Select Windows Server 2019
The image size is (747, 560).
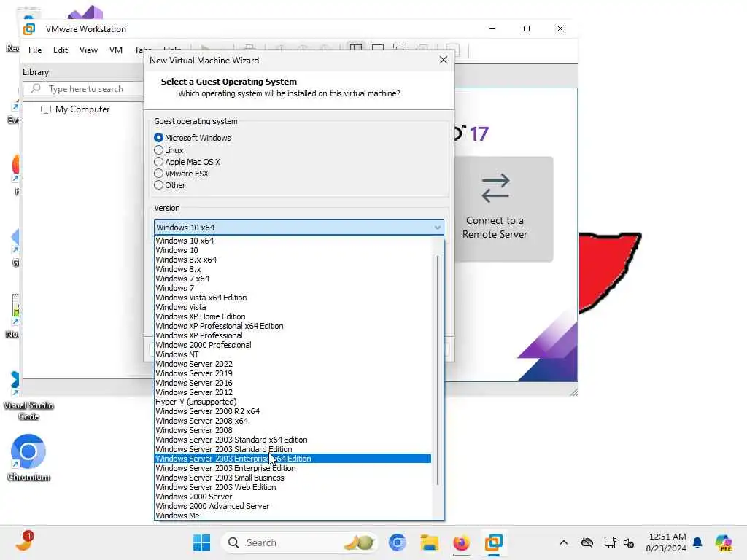click(293, 374)
